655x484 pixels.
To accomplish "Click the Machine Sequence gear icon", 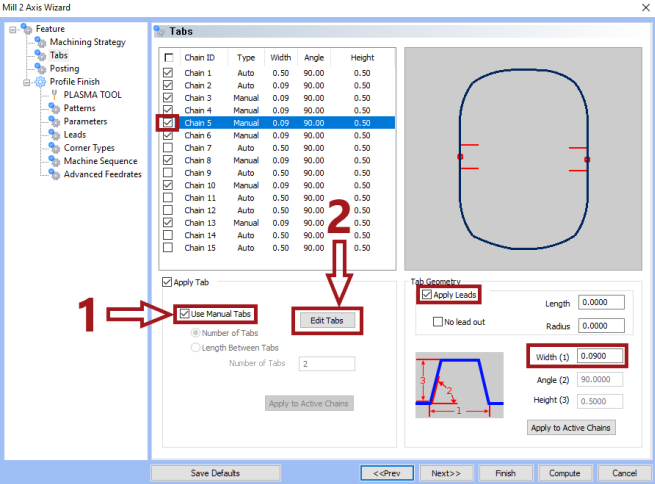I will [x=54, y=161].
